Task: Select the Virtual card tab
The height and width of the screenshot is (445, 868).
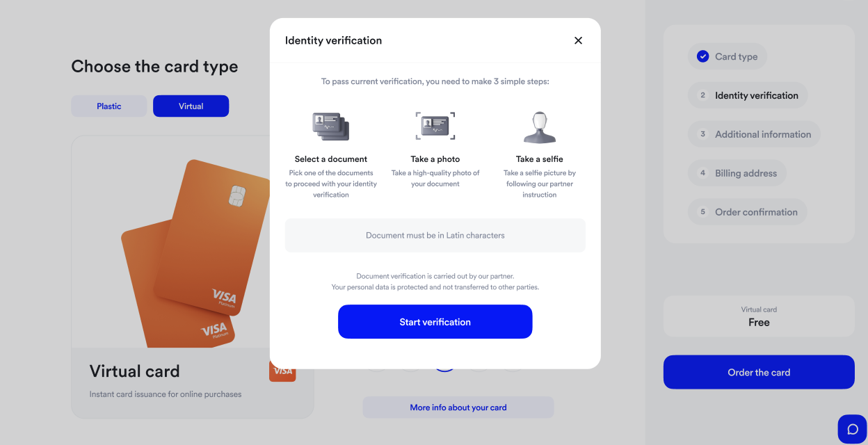Action: click(191, 106)
